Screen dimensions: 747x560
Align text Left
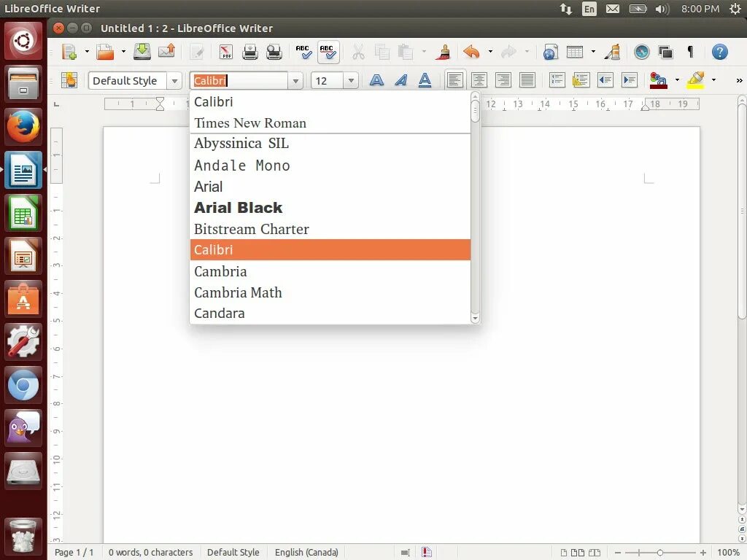[455, 80]
